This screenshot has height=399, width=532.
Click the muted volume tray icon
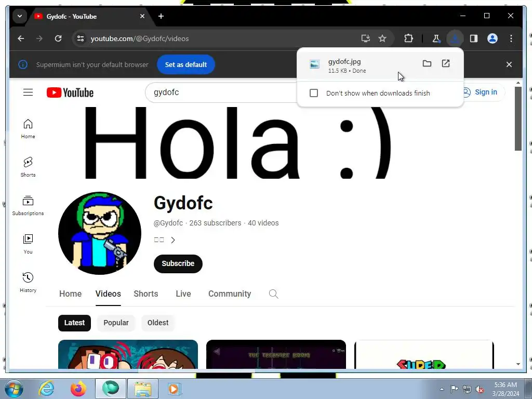click(480, 389)
